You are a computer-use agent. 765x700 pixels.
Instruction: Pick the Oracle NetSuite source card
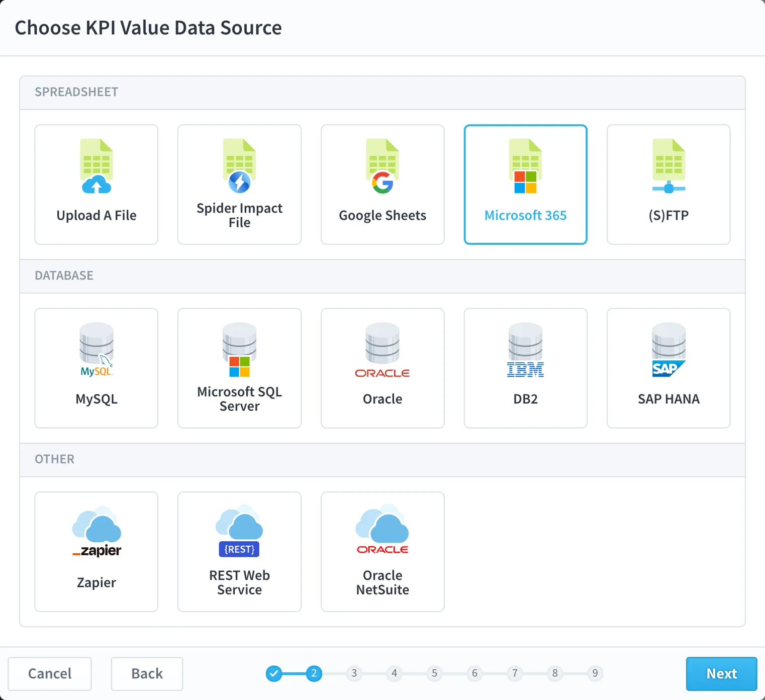(x=382, y=551)
